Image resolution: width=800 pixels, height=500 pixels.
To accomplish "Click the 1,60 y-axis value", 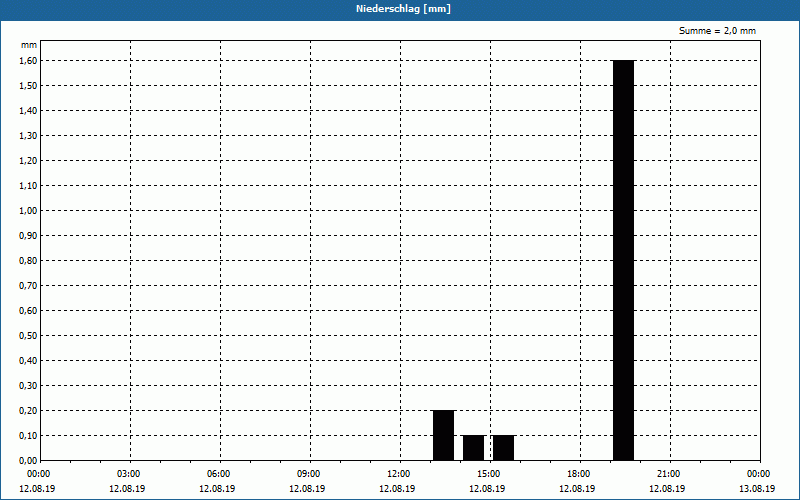I will pos(28,60).
